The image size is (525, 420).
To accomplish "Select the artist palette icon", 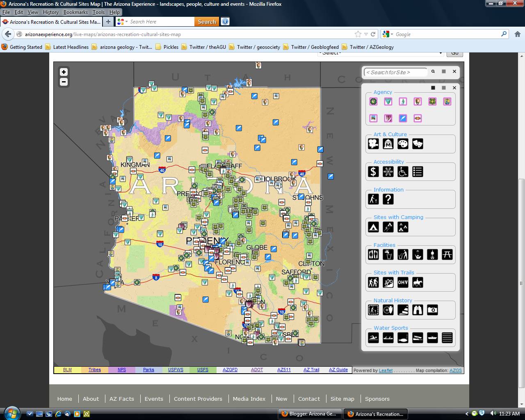I will point(402,144).
